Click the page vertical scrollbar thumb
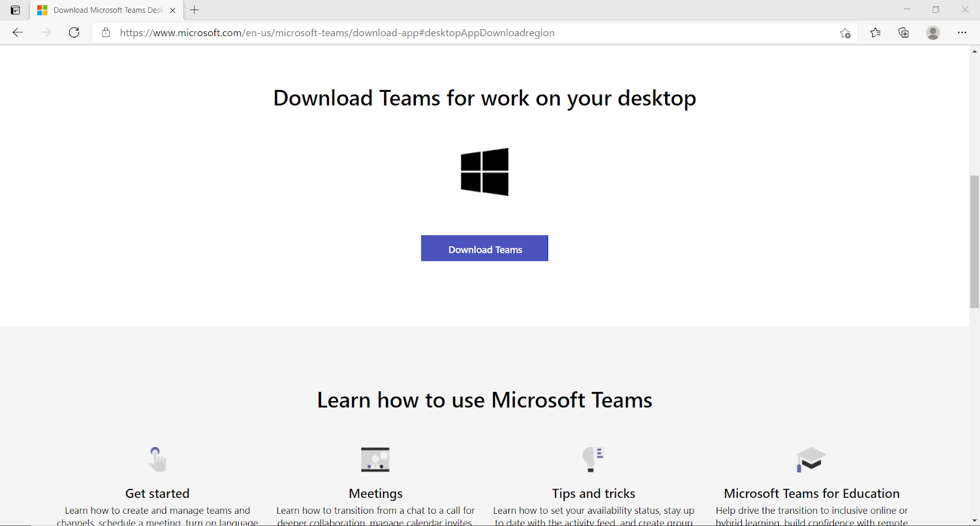980x526 pixels. (x=974, y=241)
